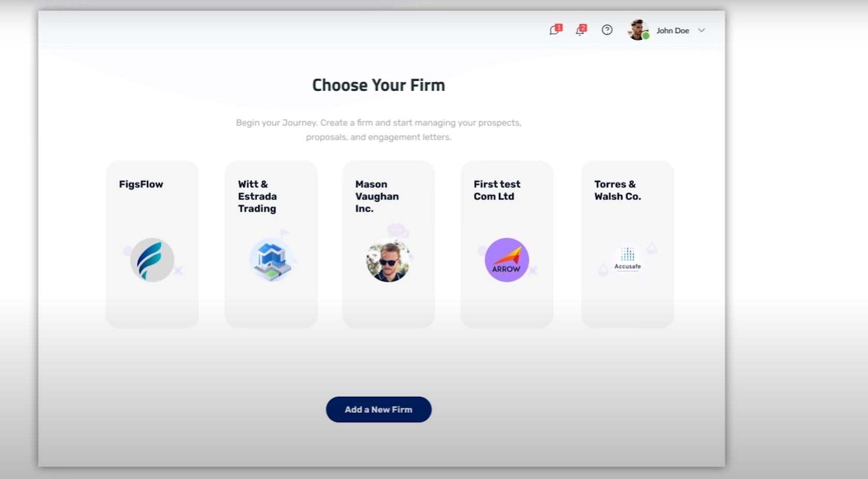Click the help question mark icon
This screenshot has width=868, height=479.
[x=607, y=30]
